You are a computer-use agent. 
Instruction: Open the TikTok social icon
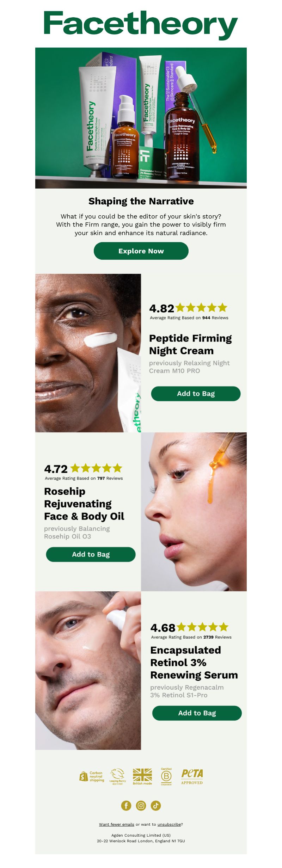click(x=156, y=805)
